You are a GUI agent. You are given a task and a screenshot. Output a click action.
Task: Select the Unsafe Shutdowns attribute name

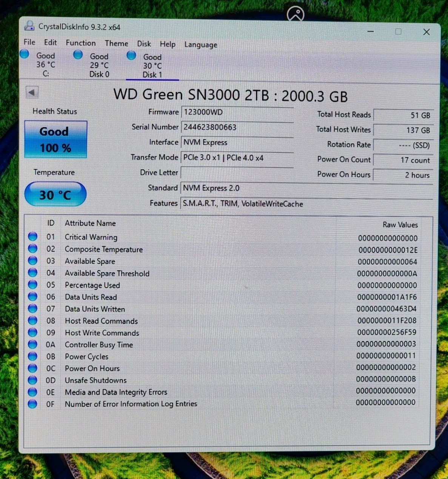pyautogui.click(x=96, y=380)
